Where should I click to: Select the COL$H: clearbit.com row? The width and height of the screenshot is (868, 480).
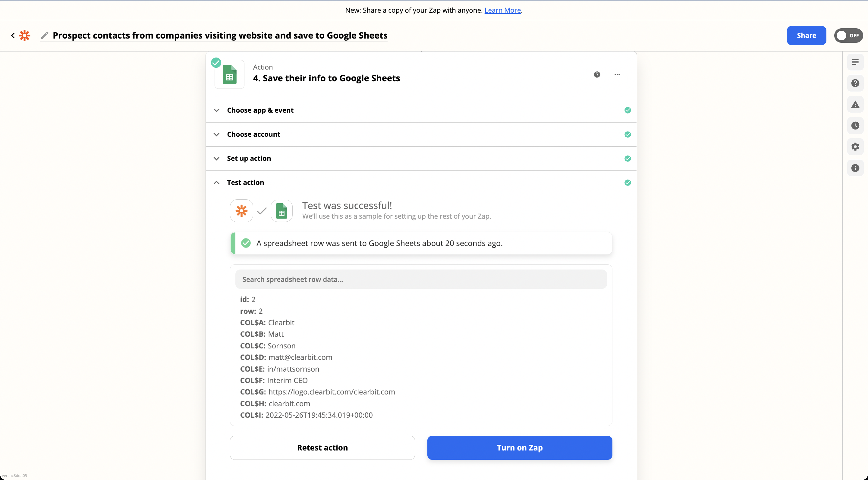[275, 404]
